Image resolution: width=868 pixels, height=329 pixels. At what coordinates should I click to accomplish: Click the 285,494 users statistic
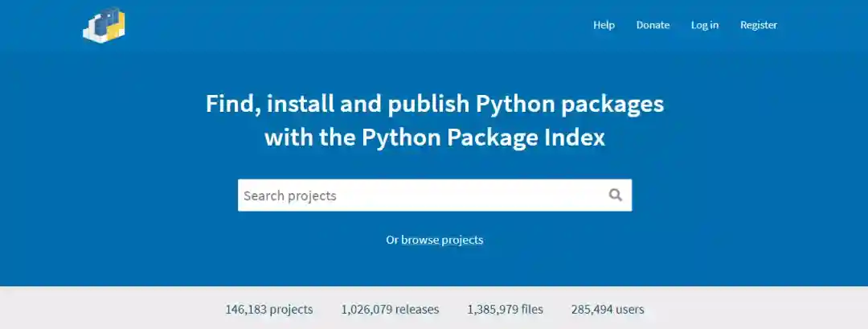[608, 309]
